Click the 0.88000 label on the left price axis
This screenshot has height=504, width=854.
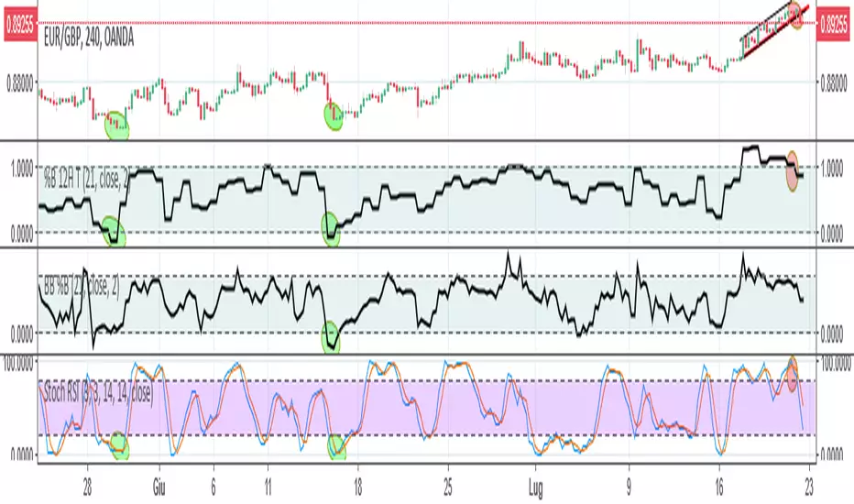coord(19,84)
